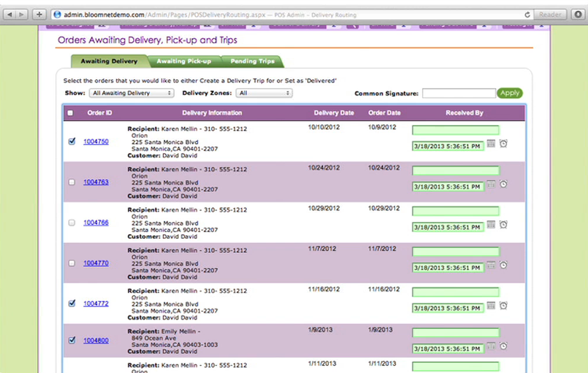Image resolution: width=588 pixels, height=373 pixels.
Task: Open clock icon for order 1004770
Action: tap(503, 265)
